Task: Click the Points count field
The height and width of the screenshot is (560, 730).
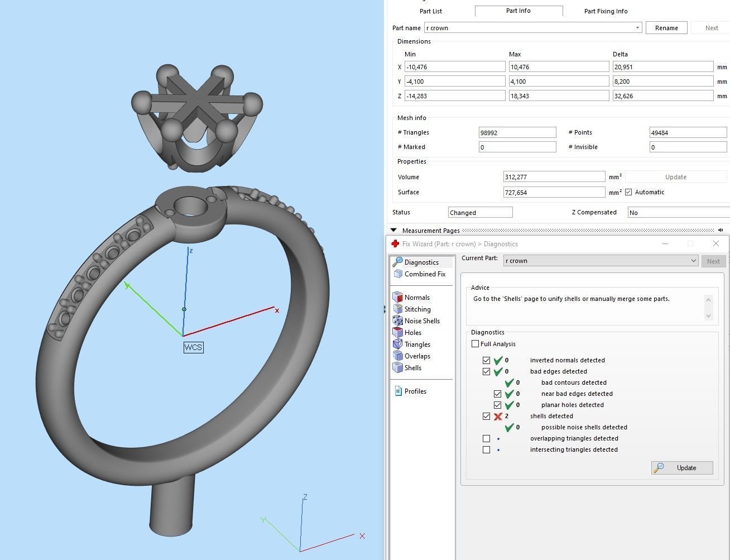Action: (688, 132)
